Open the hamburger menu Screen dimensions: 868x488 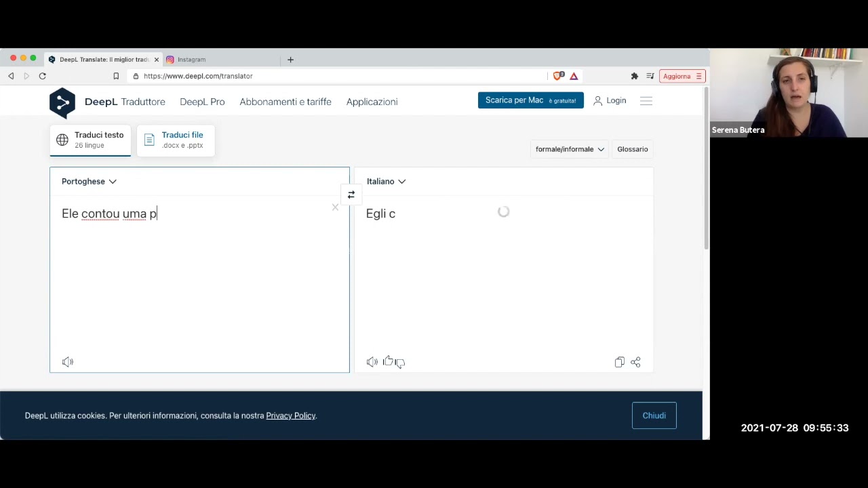[646, 101]
